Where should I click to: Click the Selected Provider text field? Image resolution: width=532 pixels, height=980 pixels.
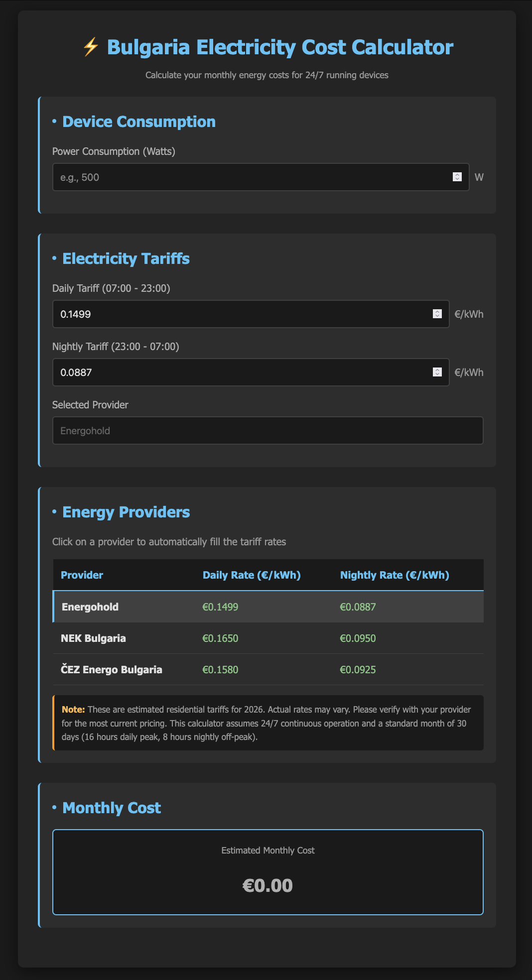coord(267,431)
